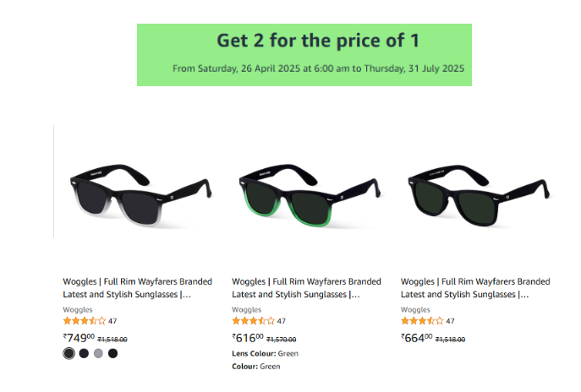
Task: Click star rating of the ₹749 sunglasses
Action: [84, 321]
